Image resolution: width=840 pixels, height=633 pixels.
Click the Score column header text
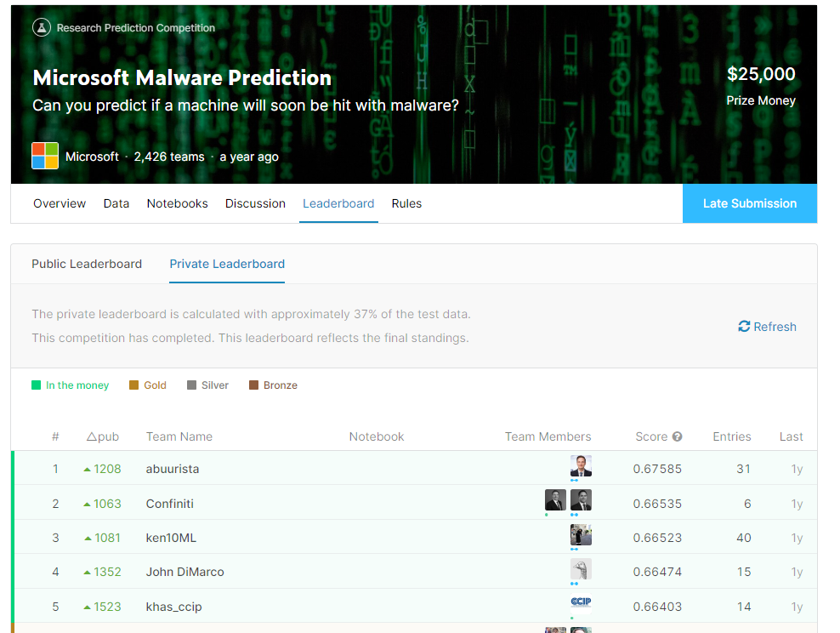pyautogui.click(x=651, y=436)
